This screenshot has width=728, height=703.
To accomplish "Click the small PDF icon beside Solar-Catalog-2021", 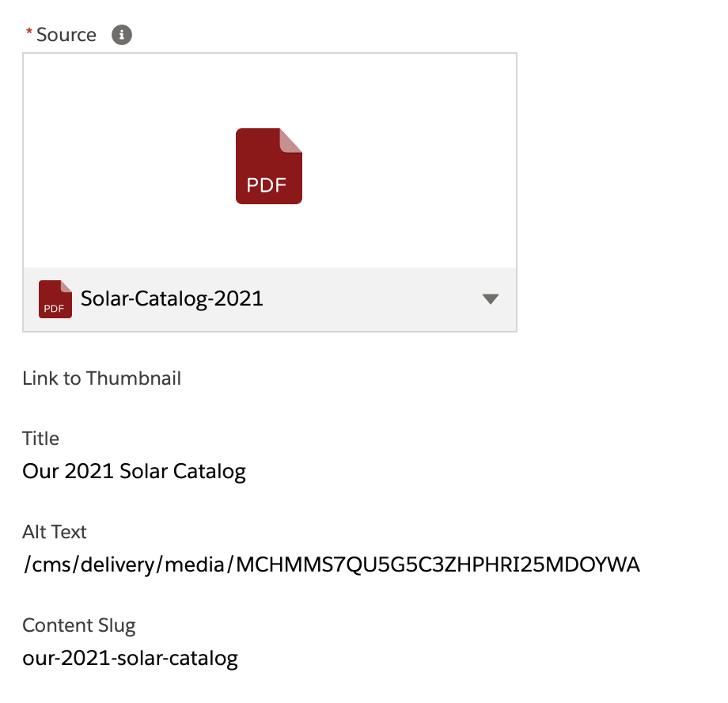I will [55, 299].
